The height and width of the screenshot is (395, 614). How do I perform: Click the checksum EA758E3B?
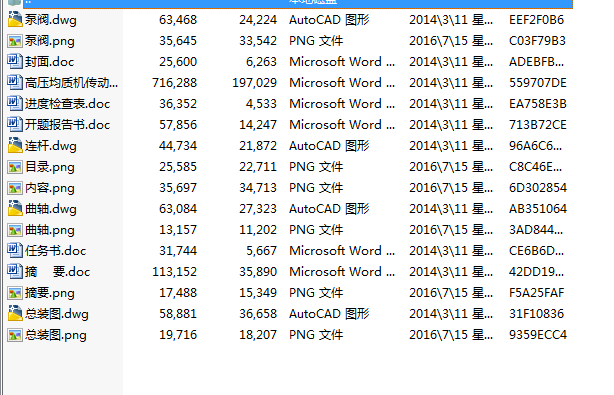click(538, 104)
